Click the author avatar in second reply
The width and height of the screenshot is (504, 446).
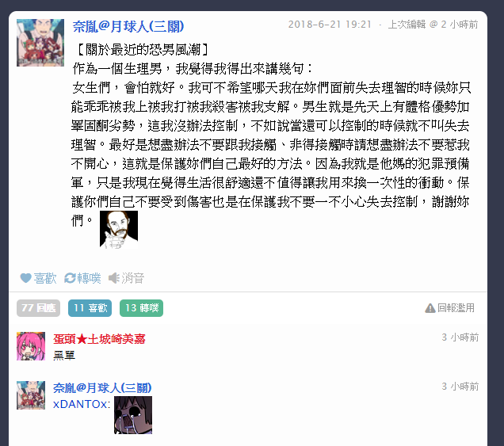coord(31,395)
